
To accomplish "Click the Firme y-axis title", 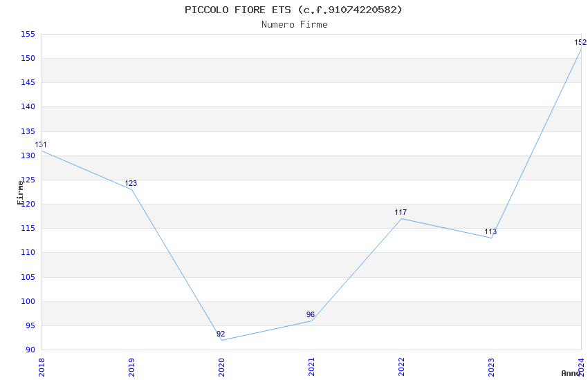I will (x=20, y=192).
